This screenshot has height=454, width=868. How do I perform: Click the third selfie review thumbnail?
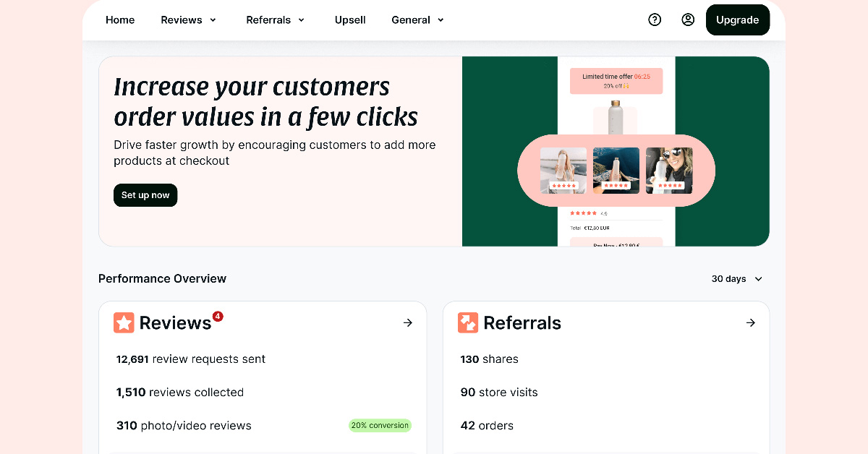(669, 170)
